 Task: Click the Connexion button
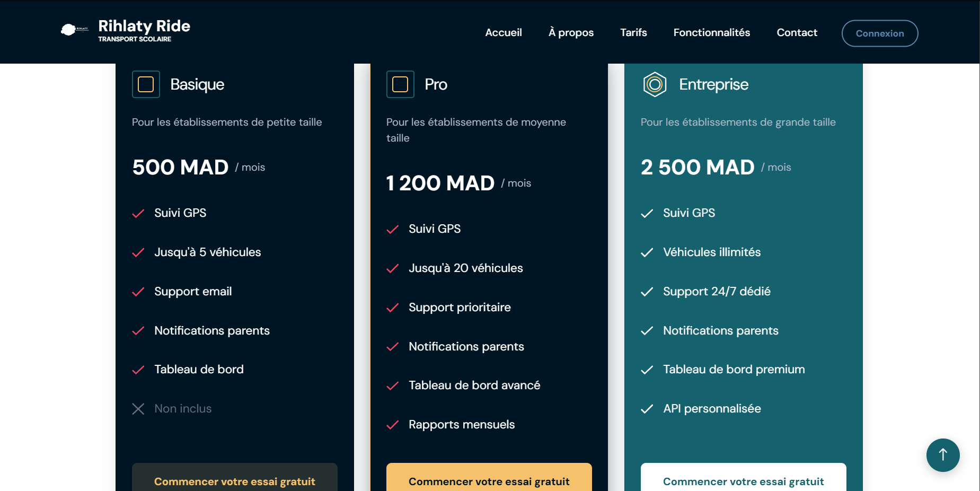[x=879, y=33]
